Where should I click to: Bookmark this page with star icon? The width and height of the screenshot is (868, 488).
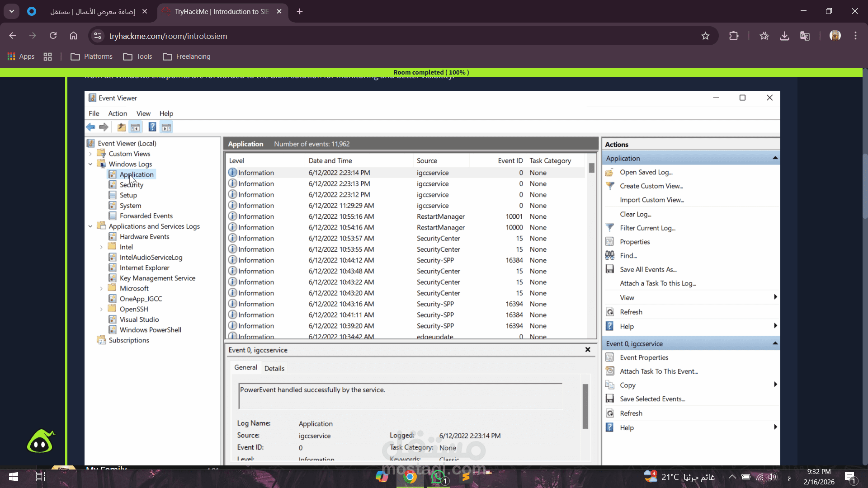click(705, 36)
